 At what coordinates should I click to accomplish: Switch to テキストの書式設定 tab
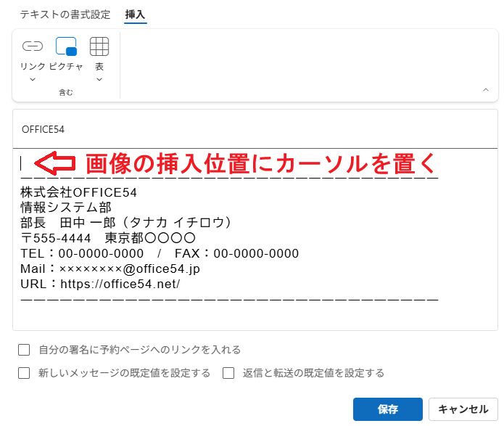65,15
